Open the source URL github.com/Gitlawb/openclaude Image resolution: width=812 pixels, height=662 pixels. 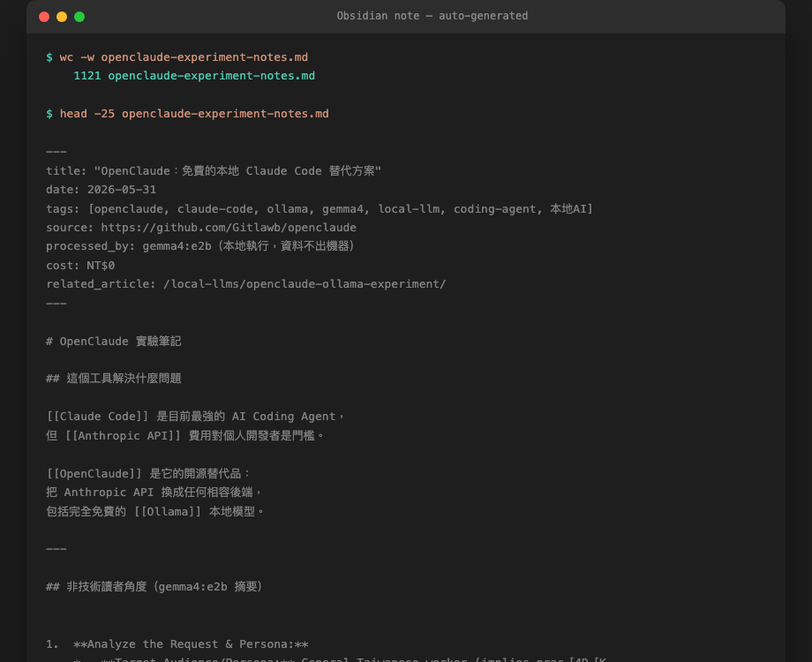point(229,228)
